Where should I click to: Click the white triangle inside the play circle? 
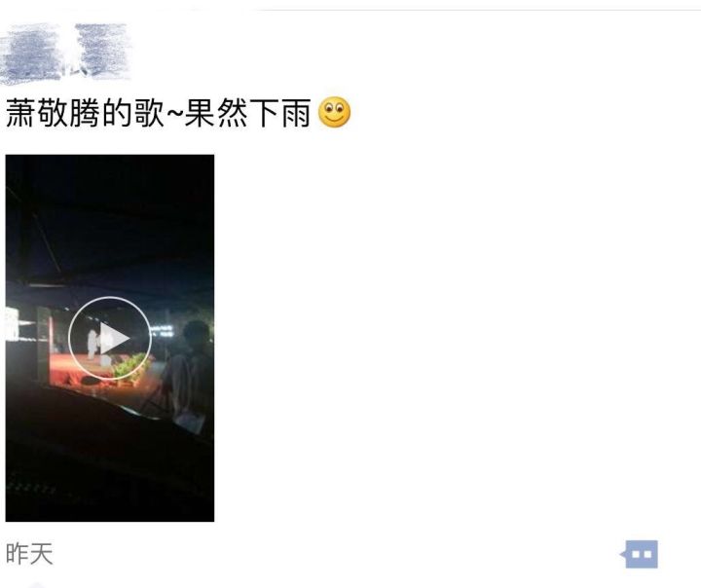coord(114,339)
